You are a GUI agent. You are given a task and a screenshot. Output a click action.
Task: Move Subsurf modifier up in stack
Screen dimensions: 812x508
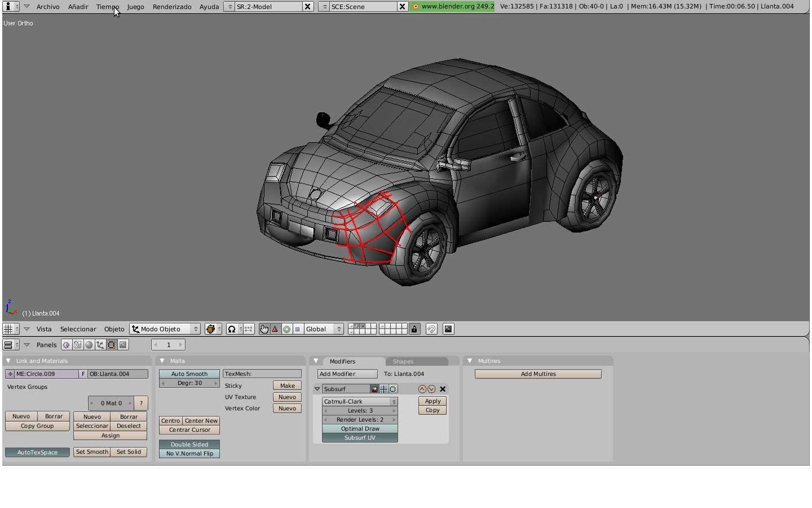click(422, 389)
